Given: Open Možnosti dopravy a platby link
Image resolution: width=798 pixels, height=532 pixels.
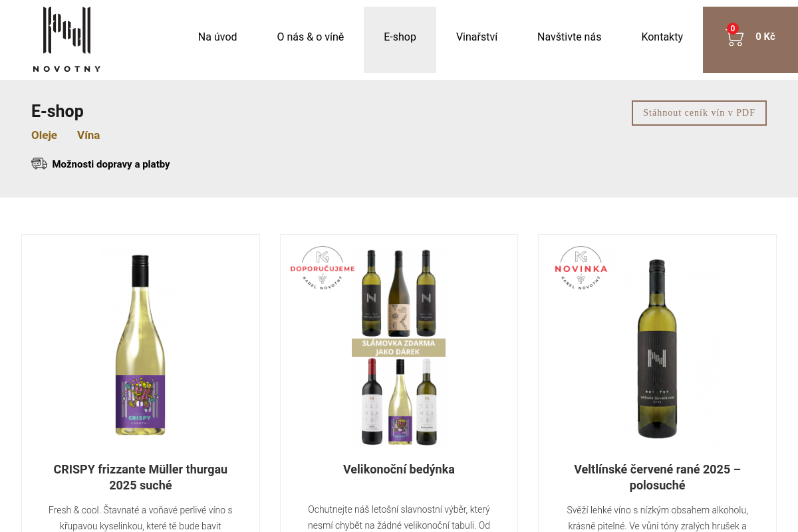Looking at the screenshot, I should coord(111,164).
